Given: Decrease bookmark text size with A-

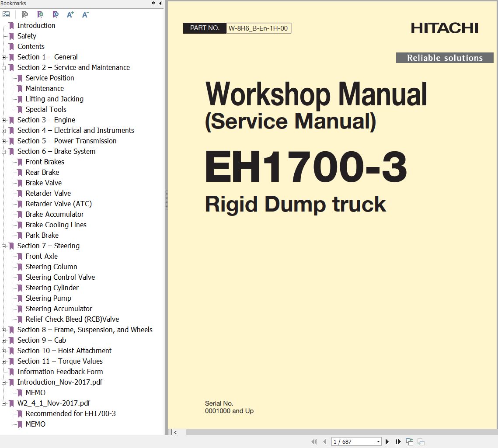Looking at the screenshot, I should click(85, 14).
